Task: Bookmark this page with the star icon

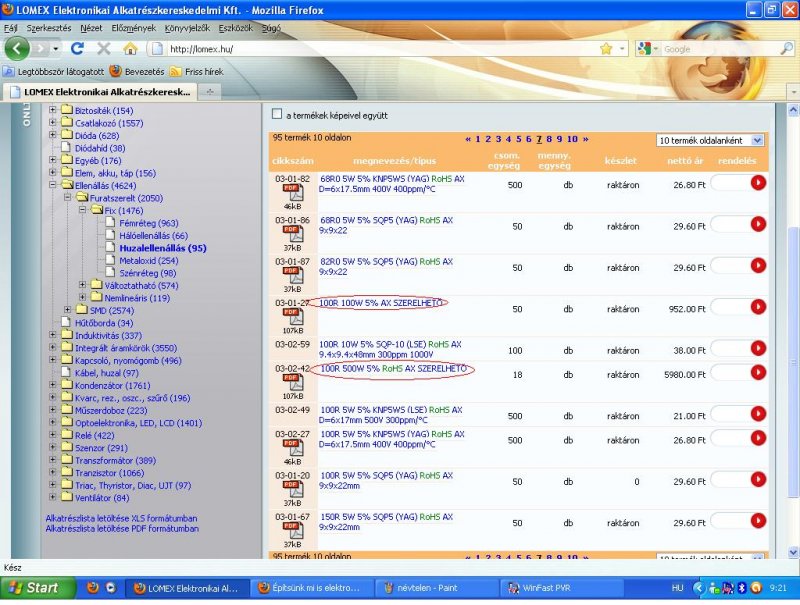Action: click(606, 48)
